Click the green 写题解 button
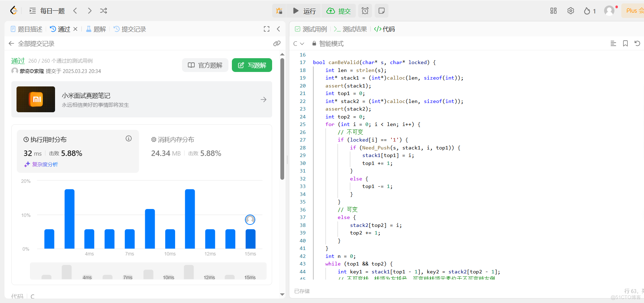Image resolution: width=644 pixels, height=303 pixels. [252, 65]
